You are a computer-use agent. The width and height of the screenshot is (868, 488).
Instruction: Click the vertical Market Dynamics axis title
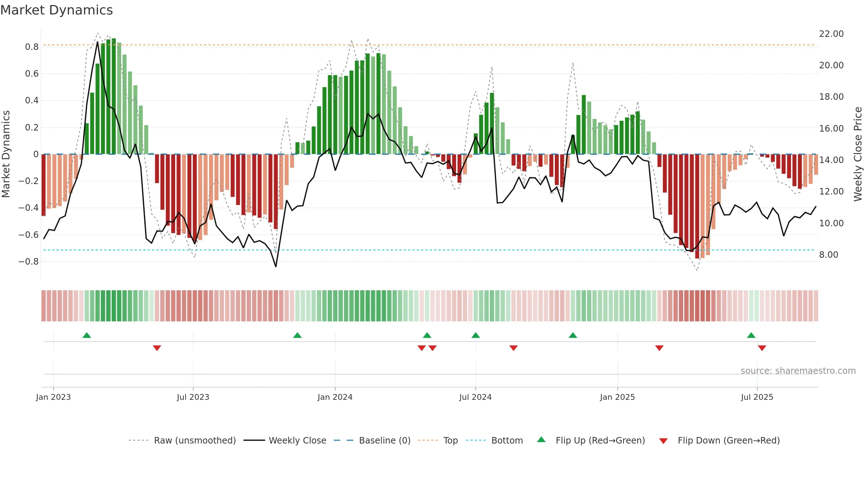[x=6, y=154]
